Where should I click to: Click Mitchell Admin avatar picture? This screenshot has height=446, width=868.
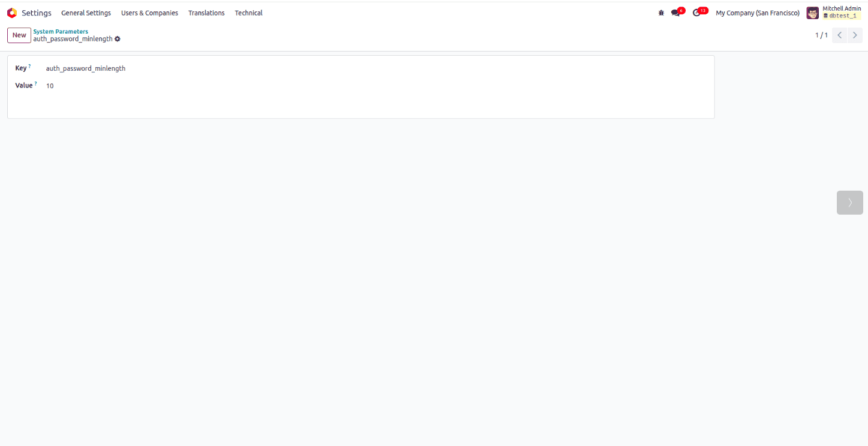pyautogui.click(x=813, y=13)
